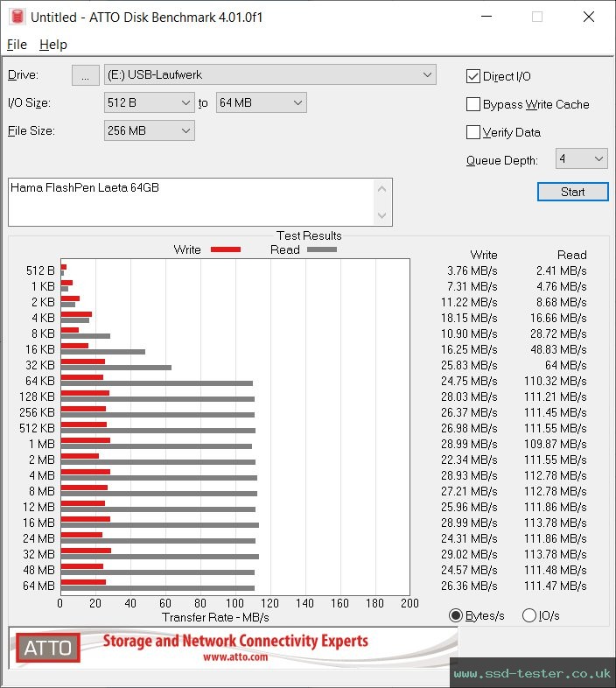Screen dimensions: 616x688
Task: Select the IO/s radio button
Action: tap(529, 615)
